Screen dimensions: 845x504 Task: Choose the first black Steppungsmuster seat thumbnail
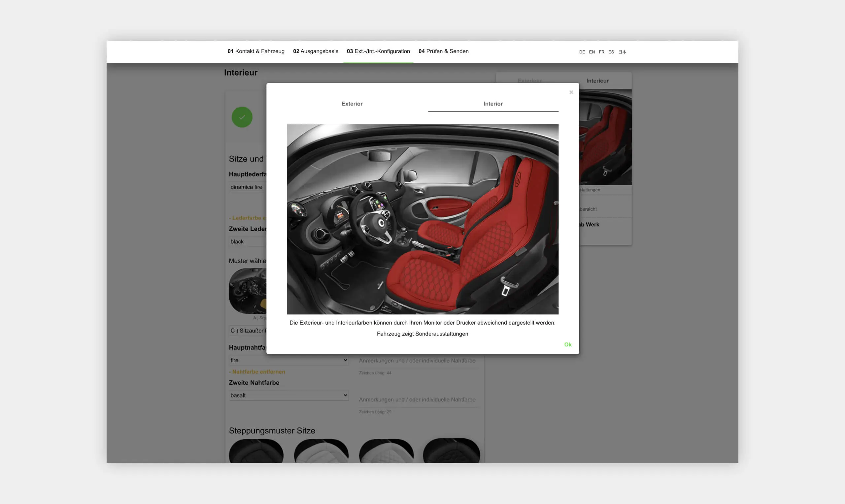tap(256, 451)
